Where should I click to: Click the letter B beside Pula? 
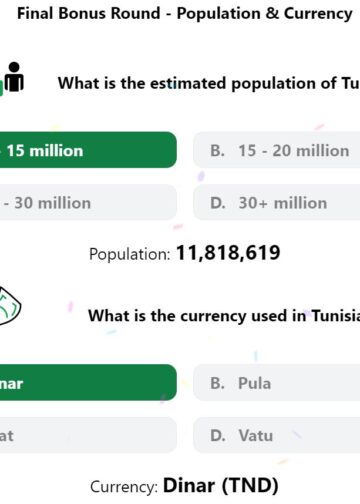tap(217, 383)
